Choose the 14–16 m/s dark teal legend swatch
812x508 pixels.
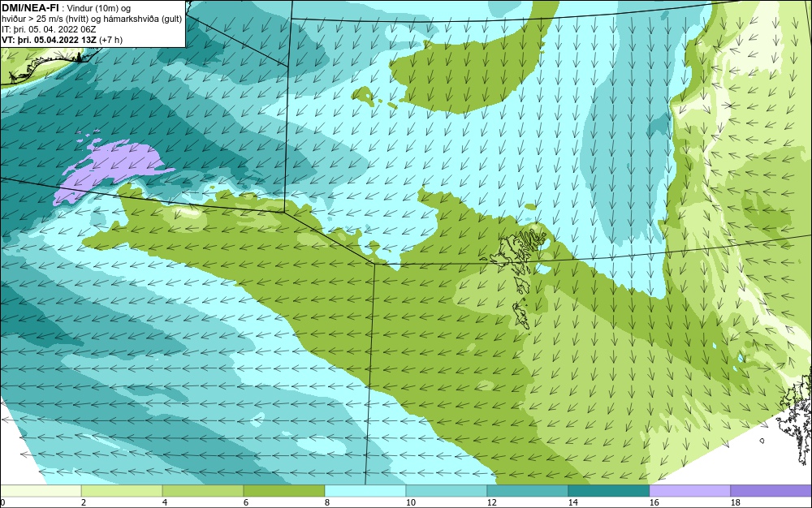(608, 491)
